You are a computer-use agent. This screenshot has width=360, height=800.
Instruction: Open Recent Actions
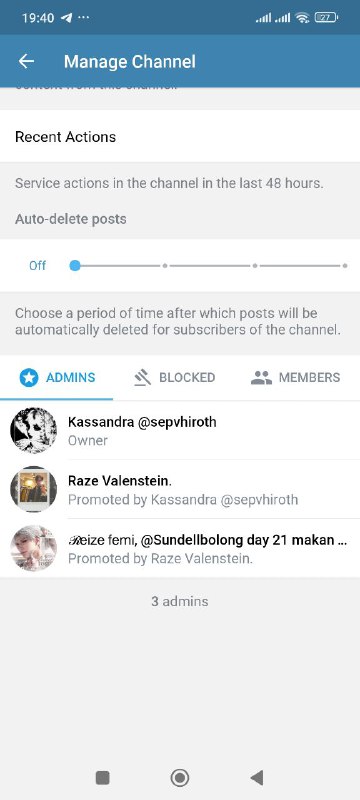pos(180,136)
